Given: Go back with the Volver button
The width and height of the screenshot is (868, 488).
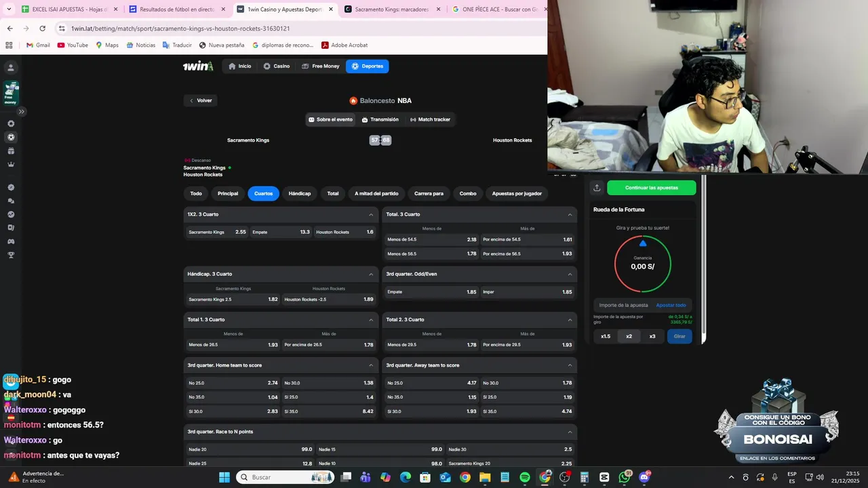Looking at the screenshot, I should click(200, 100).
